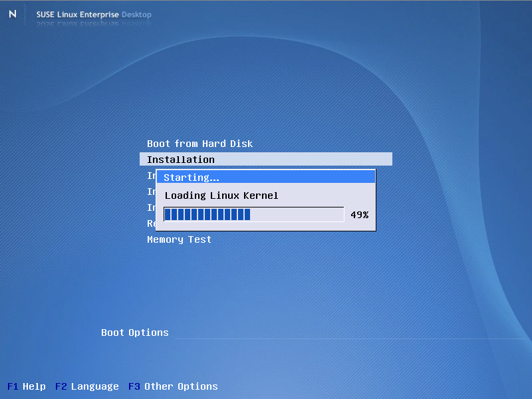Click the Loading Linux Kernel text
The image size is (532, 399).
tap(221, 196)
